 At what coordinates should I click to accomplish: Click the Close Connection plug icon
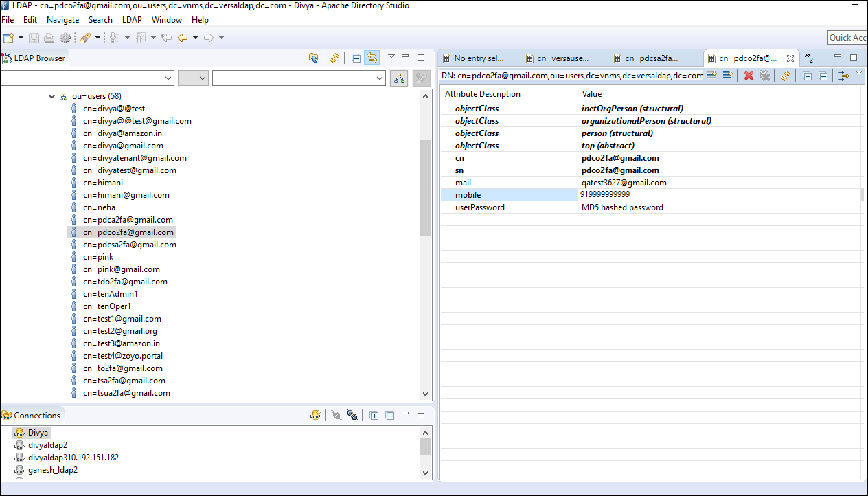point(352,415)
